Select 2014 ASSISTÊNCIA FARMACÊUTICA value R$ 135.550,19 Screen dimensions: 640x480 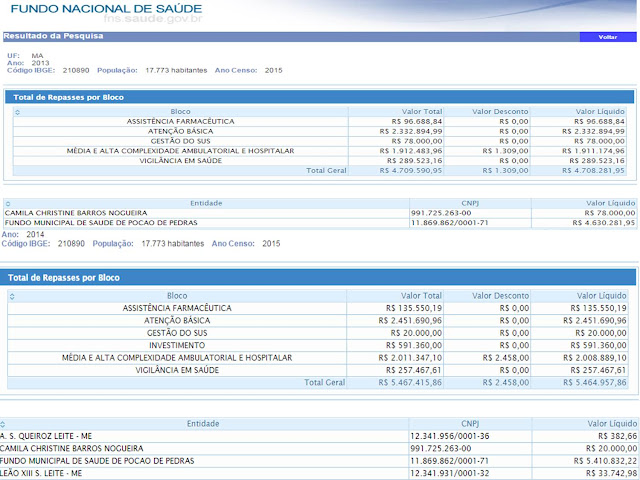414,308
